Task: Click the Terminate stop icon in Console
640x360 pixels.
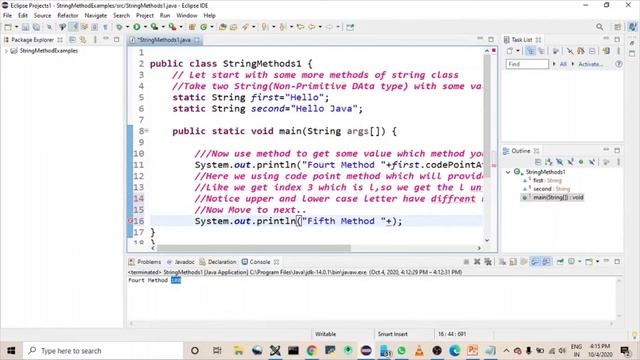Action: (x=466, y=262)
